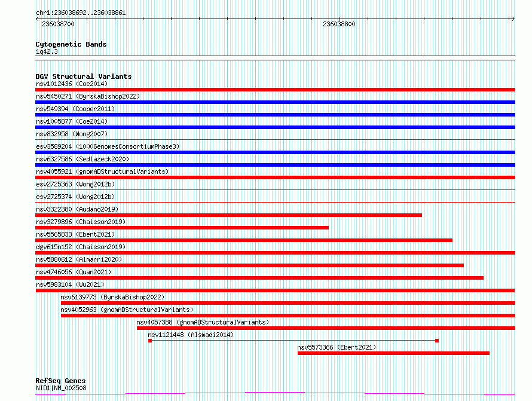Click the 236038700 ruler position label
Viewport: 532px width, 401px height.
coord(58,24)
